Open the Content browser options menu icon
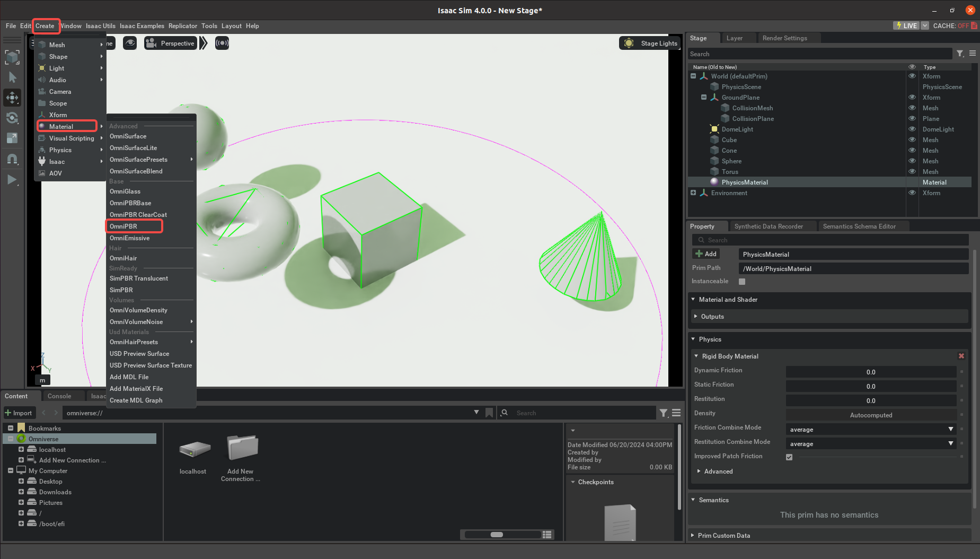 tap(676, 413)
